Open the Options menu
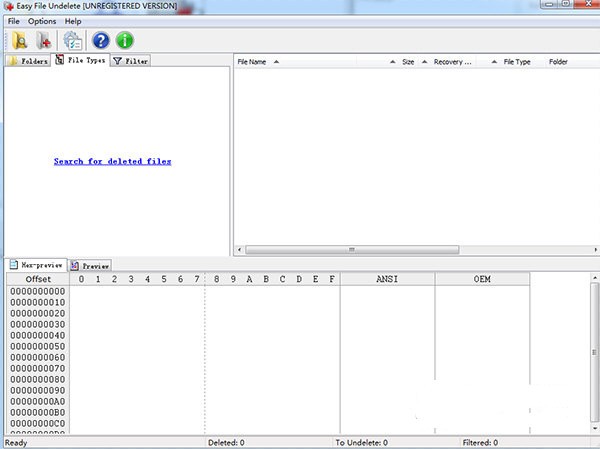The width and height of the screenshot is (600, 449). point(42,21)
